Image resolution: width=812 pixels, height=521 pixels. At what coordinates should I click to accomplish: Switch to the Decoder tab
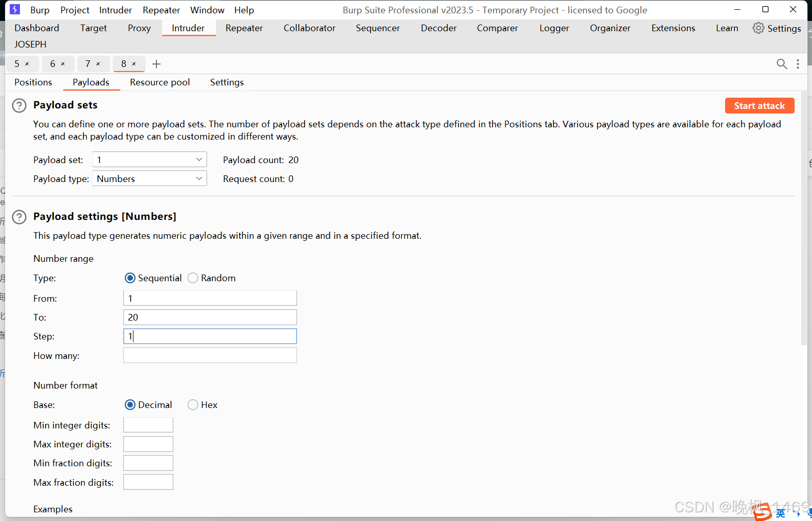[439, 28]
